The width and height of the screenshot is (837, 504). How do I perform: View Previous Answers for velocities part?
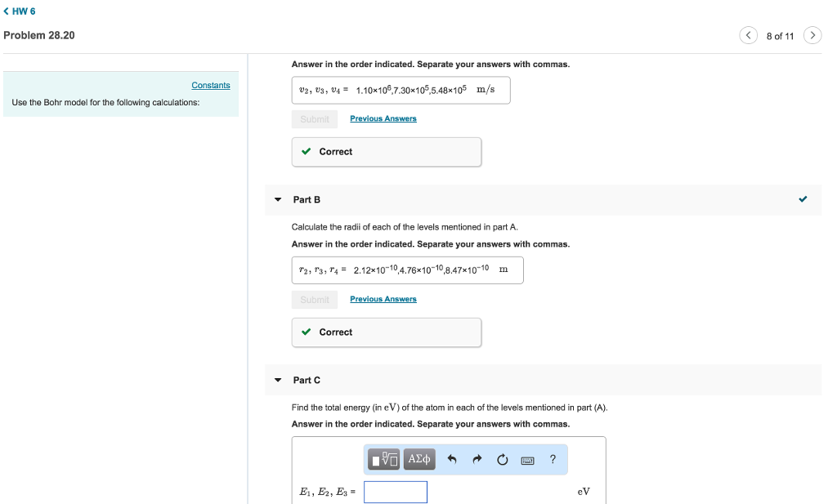pos(383,118)
